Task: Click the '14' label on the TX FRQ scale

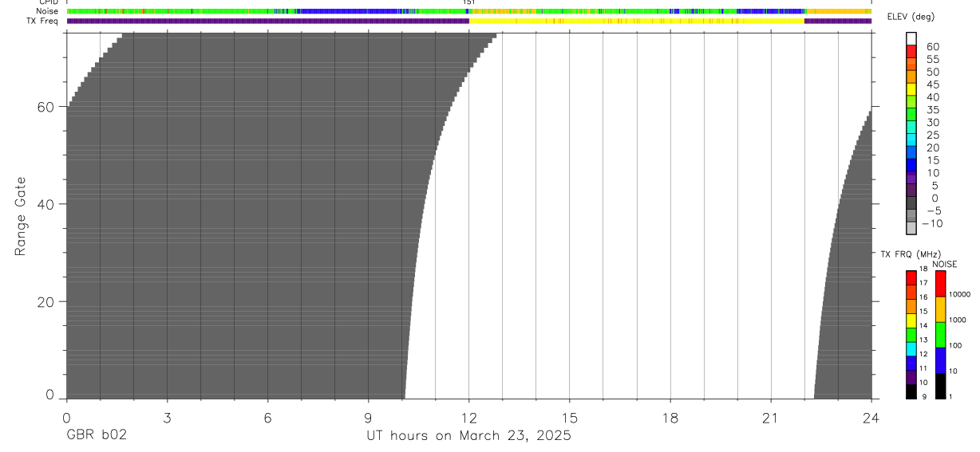Action: point(923,325)
